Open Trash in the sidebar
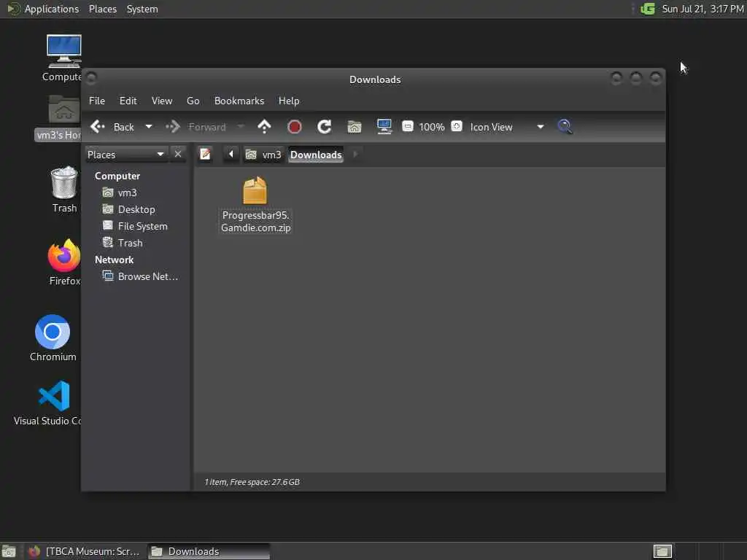Screen dimensions: 747x560 123,243
